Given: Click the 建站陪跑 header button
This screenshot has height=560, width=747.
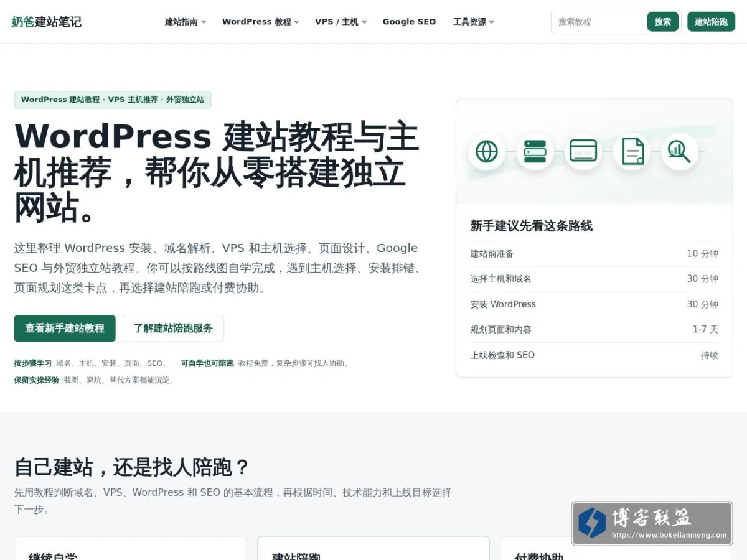Looking at the screenshot, I should click(x=711, y=22).
